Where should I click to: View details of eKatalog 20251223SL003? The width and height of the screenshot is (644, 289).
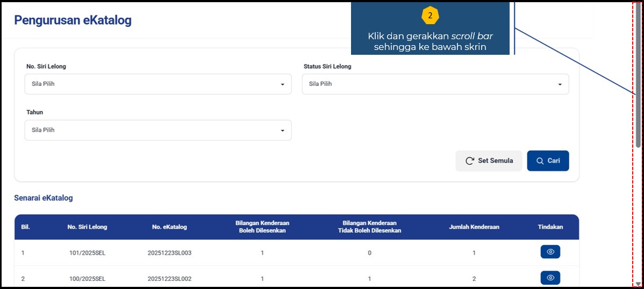pyautogui.click(x=550, y=252)
